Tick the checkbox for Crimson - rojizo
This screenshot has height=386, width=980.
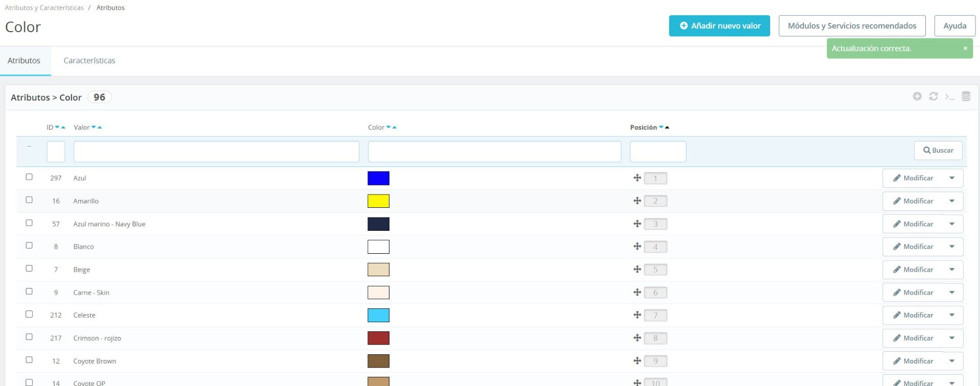coord(29,337)
